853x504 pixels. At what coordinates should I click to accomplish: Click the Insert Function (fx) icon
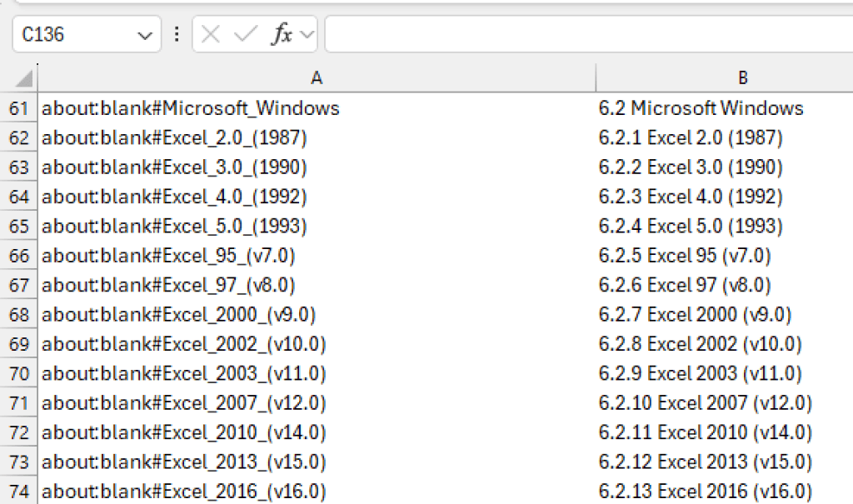pos(283,34)
